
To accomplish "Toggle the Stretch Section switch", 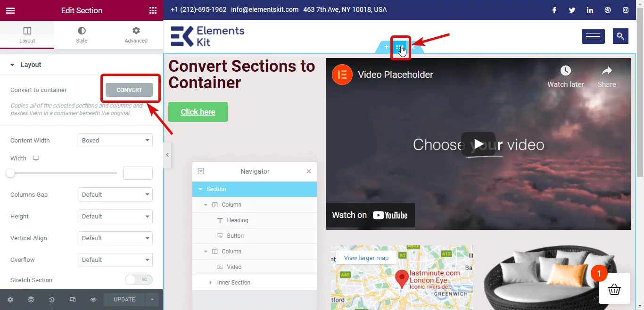I will 139,280.
